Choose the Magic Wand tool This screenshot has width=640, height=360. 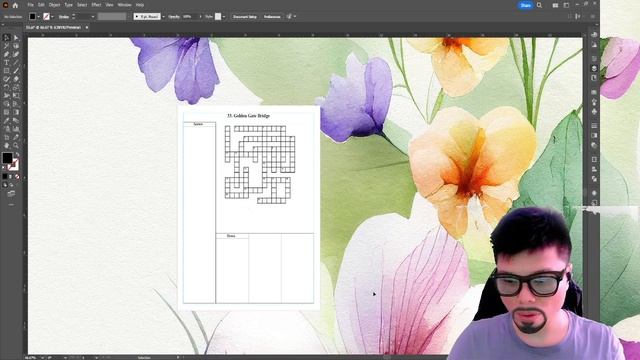click(x=7, y=46)
